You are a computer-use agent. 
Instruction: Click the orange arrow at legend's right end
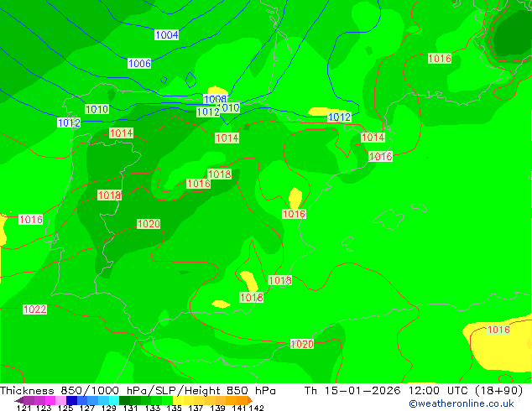click(250, 400)
